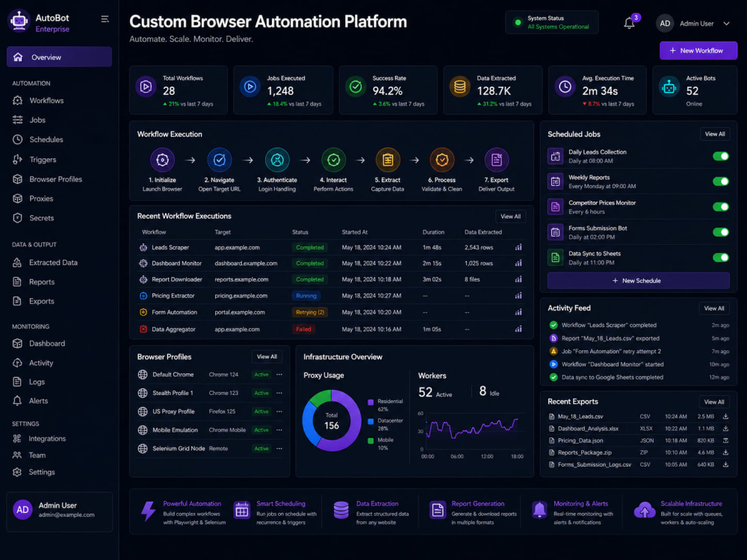This screenshot has width=747, height=560.
Task: Toggle Competitor Prices Monitor schedule
Action: coord(720,207)
